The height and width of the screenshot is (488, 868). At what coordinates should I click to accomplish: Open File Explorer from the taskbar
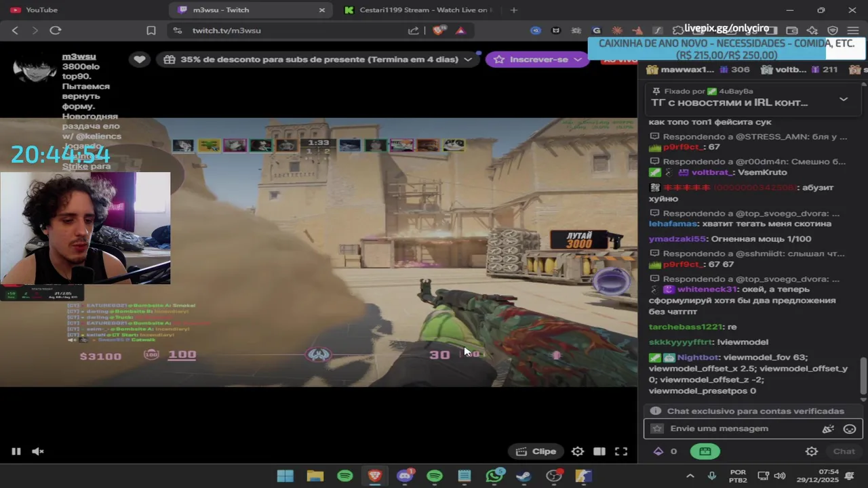click(315, 476)
